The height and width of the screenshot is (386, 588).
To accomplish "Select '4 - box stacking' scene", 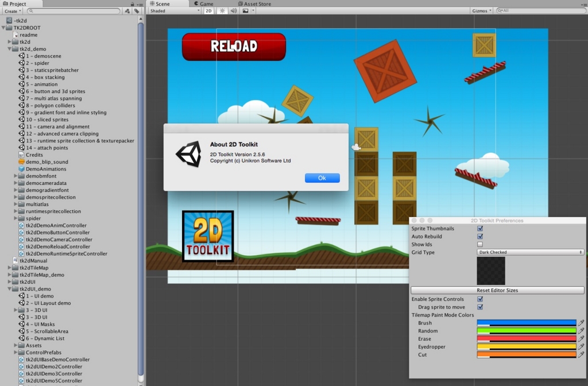I will click(x=41, y=77).
